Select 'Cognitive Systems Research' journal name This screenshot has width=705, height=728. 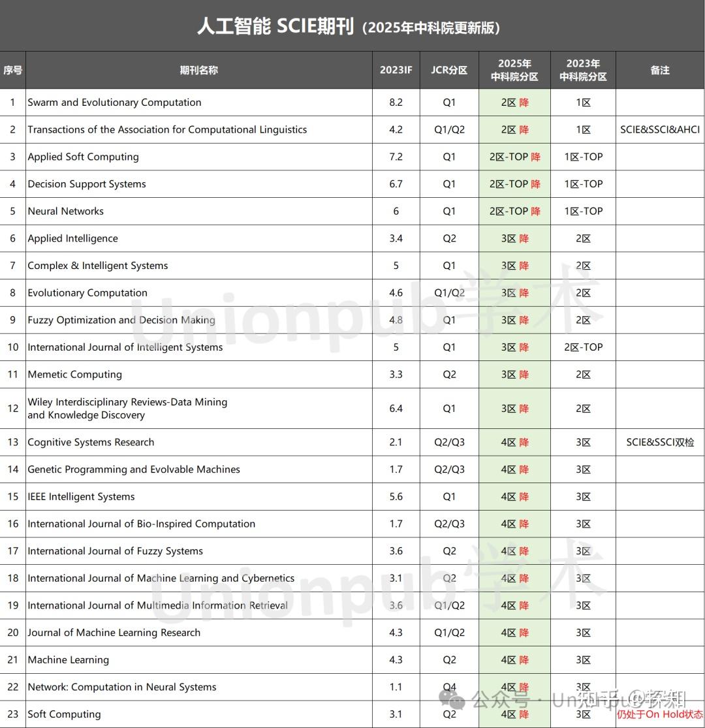(x=91, y=443)
